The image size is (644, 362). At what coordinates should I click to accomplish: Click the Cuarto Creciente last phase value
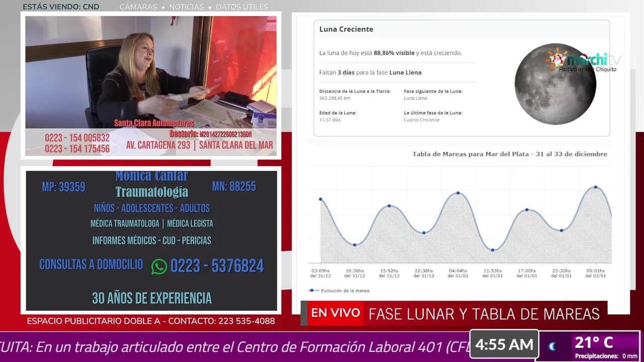point(422,120)
